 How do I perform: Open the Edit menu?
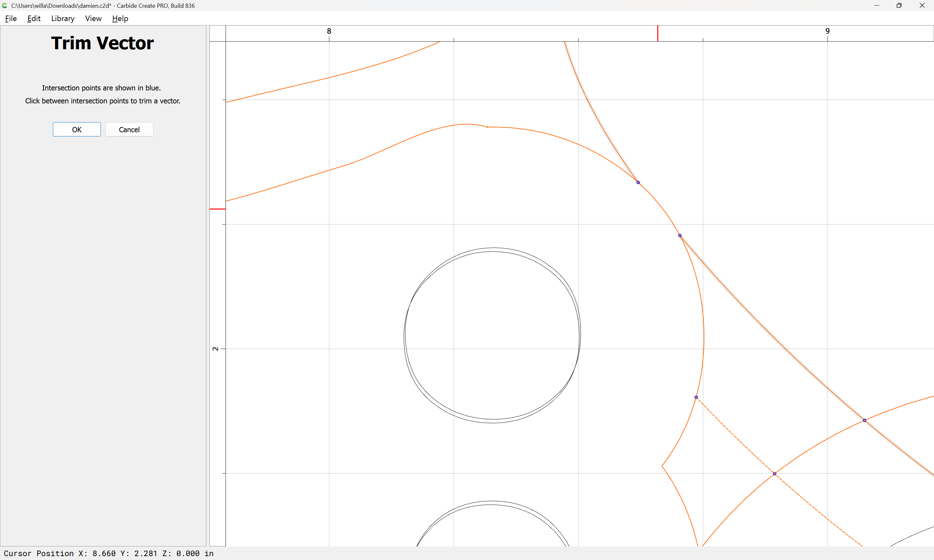(x=34, y=18)
